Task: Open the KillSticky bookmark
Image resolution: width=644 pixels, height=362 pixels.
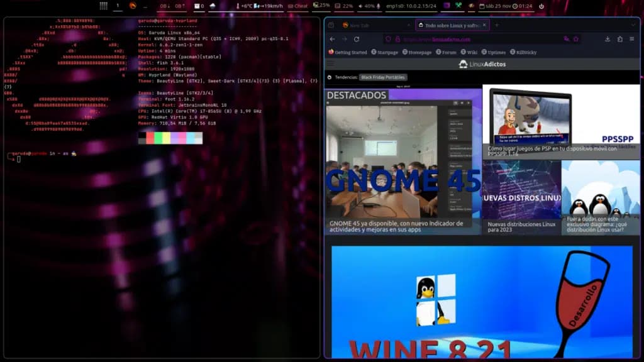Action: coord(523,52)
